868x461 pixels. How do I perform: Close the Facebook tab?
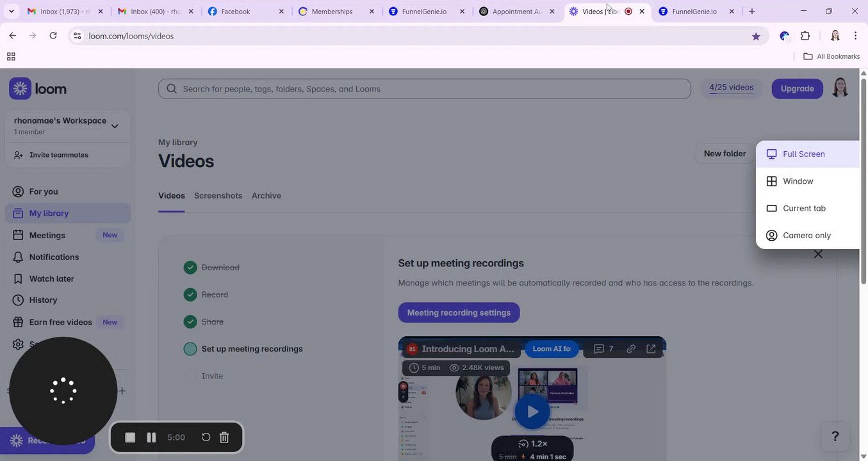pyautogui.click(x=282, y=12)
